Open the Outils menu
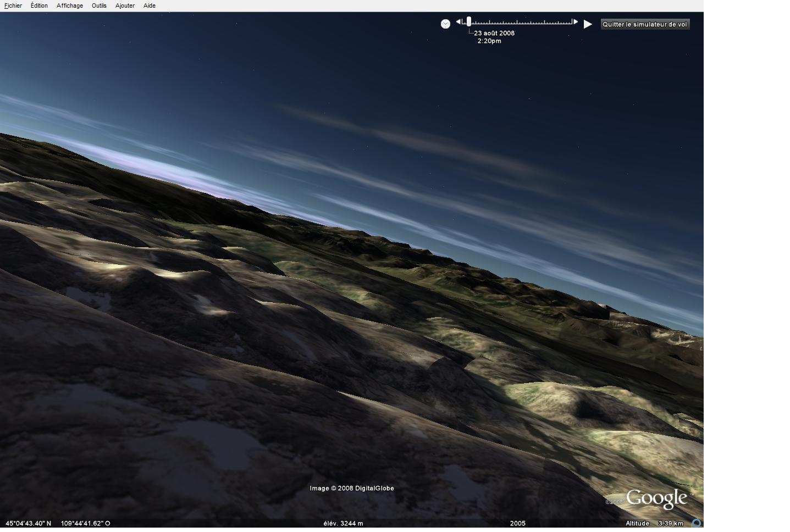This screenshot has height=532, width=790. [x=99, y=5]
